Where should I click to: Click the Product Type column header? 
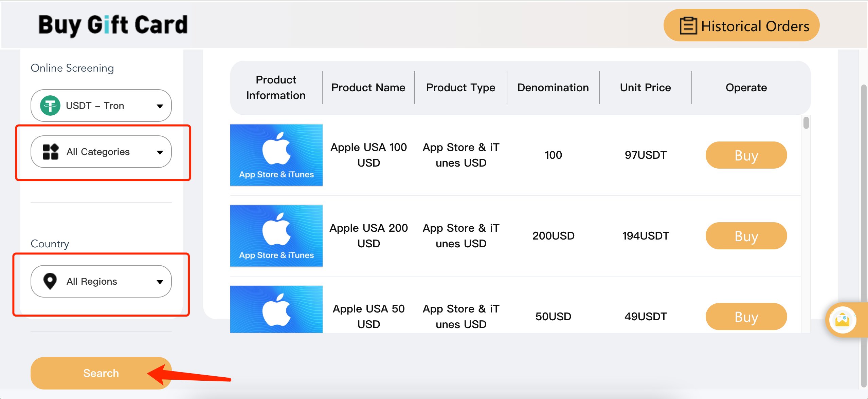coord(461,88)
